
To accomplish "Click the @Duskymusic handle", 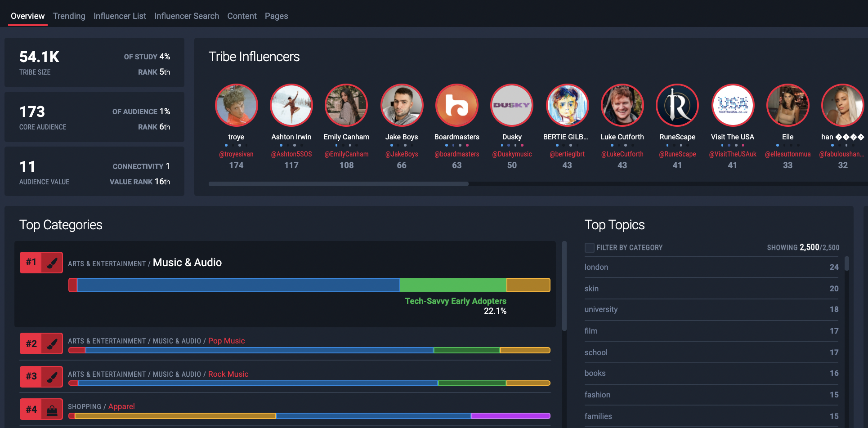I will pyautogui.click(x=512, y=154).
